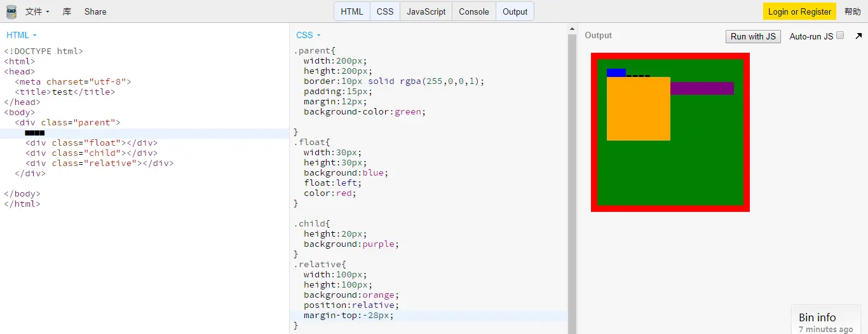
Task: Click the .child{ selector line
Action: (x=311, y=224)
